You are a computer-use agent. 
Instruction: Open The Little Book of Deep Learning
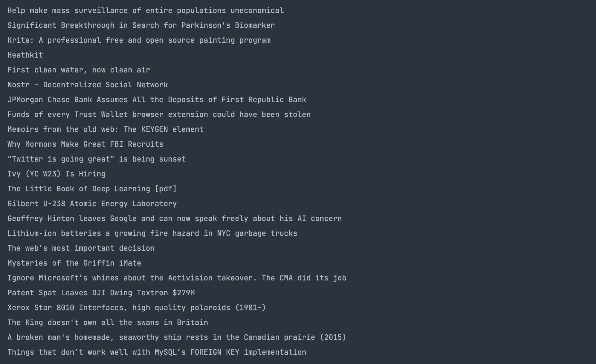(x=92, y=189)
